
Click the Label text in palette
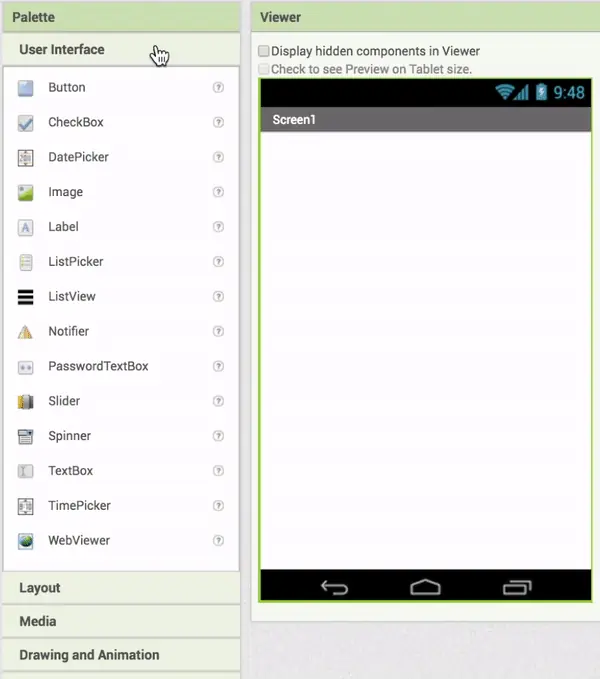(63, 227)
